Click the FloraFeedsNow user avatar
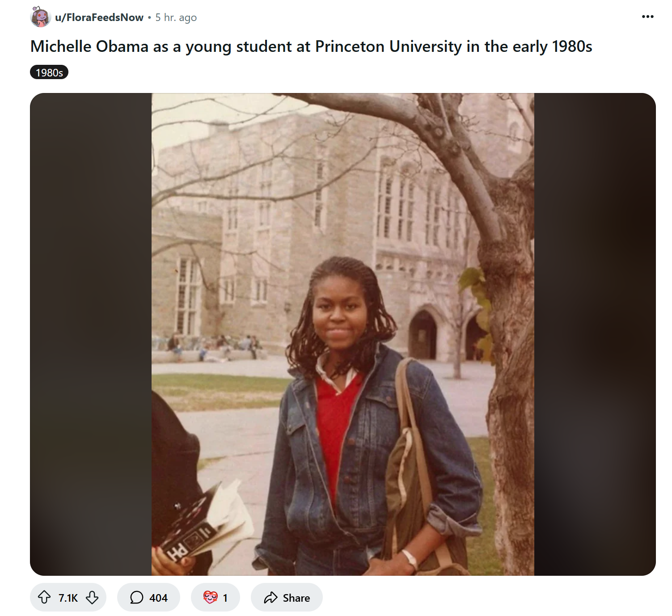 [x=40, y=17]
